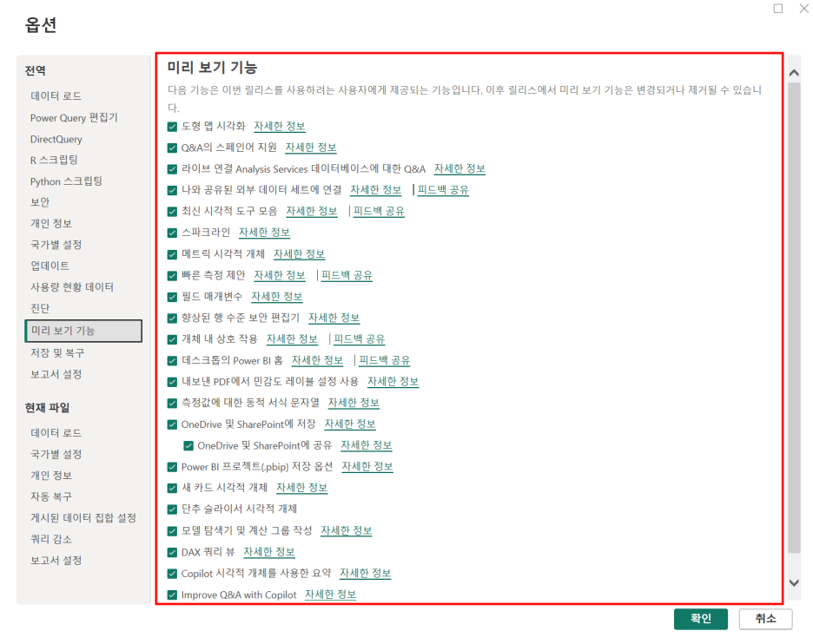Click the vertical scrollbar thumb
Viewport: 813px width, 644px height.
click(794, 317)
